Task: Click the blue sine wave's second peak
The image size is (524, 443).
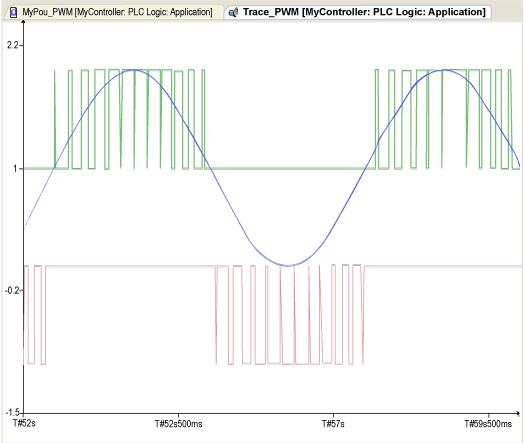Action: 444,70
